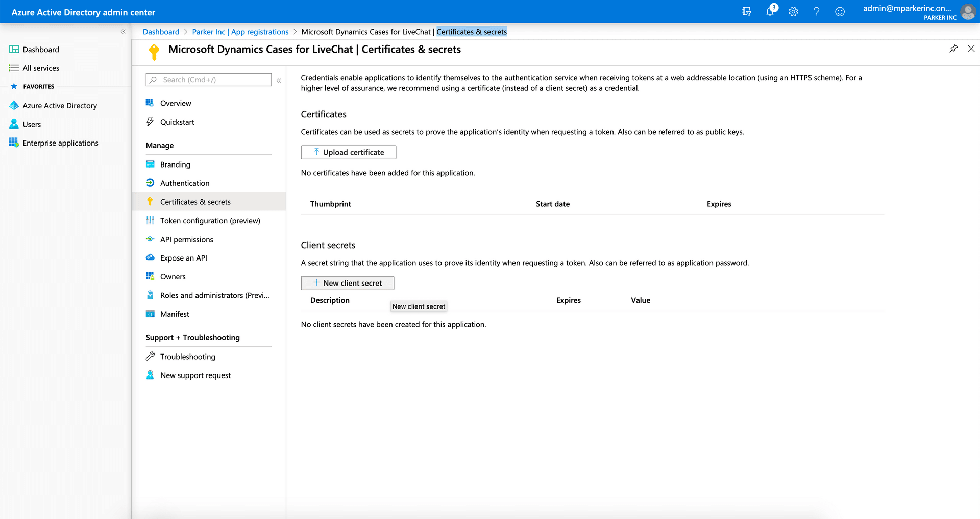
Task: Pin the Certificates & secrets blade
Action: (x=953, y=49)
